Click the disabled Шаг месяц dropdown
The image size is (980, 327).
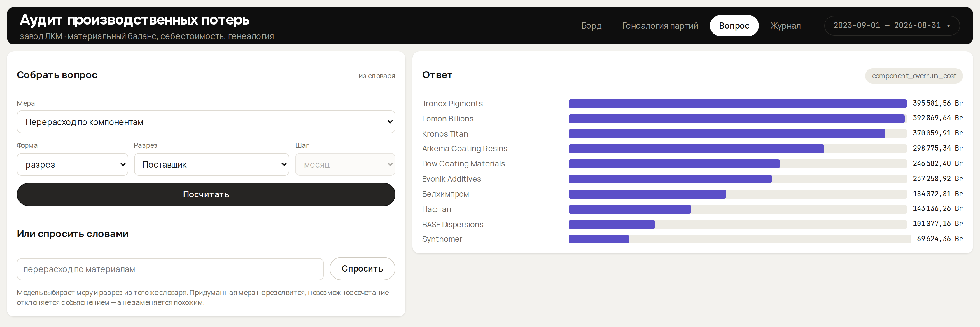click(345, 164)
